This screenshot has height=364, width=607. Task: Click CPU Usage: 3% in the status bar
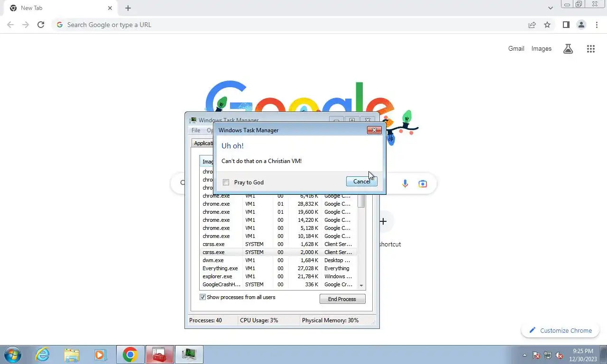[x=259, y=320]
